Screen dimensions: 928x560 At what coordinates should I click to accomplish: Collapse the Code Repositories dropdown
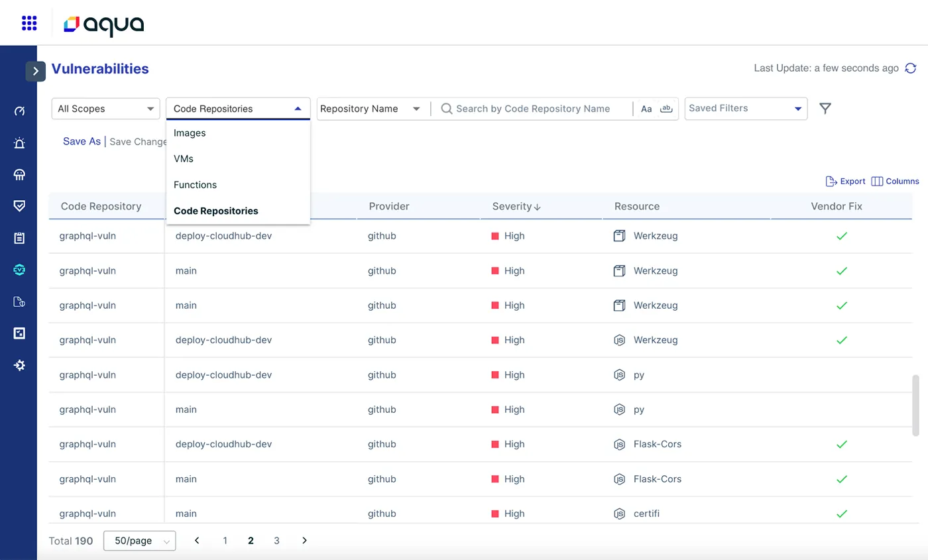tap(238, 109)
